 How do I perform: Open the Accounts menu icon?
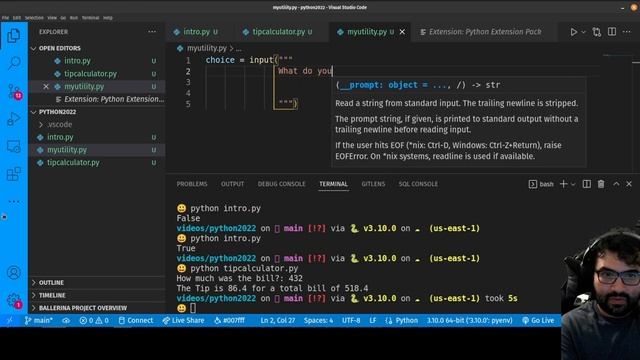13,272
